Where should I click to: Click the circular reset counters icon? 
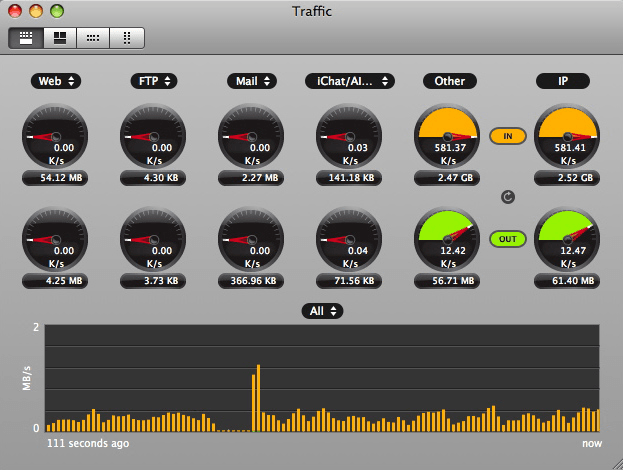click(x=508, y=197)
